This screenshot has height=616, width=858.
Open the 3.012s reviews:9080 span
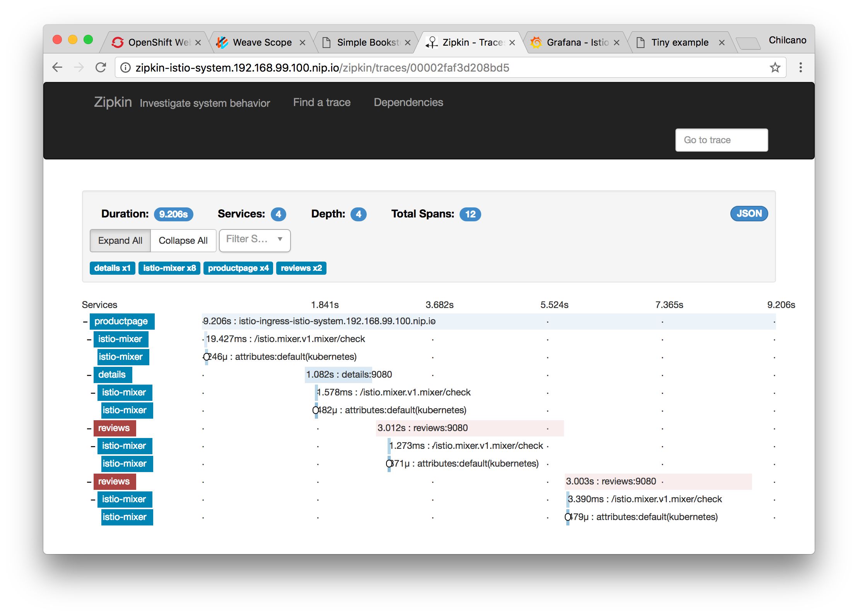click(470, 428)
